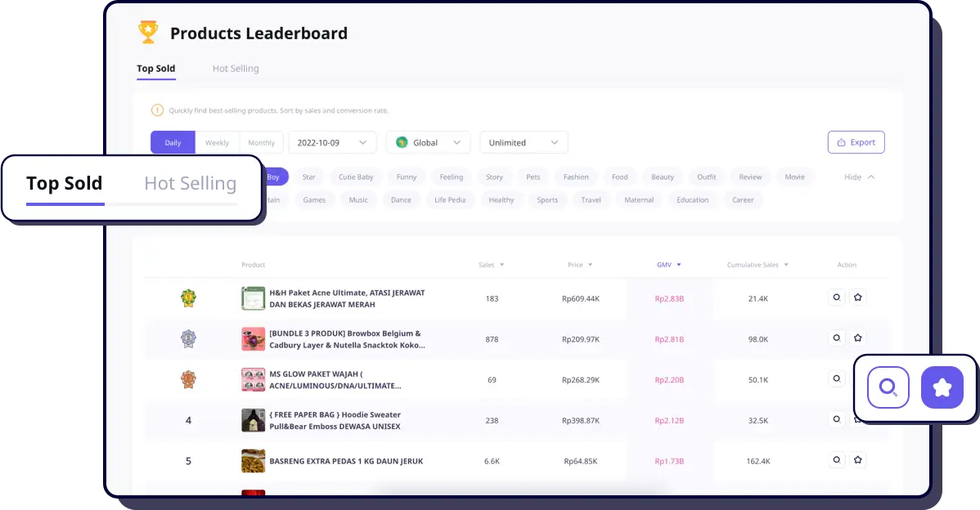Click search icon for BASRENG EXTRA PEDAS row
This screenshot has height=510, width=980.
836,460
